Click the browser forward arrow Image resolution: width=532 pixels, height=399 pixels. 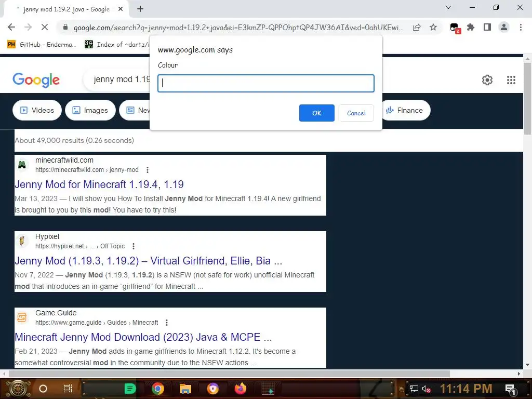[x=28, y=27]
